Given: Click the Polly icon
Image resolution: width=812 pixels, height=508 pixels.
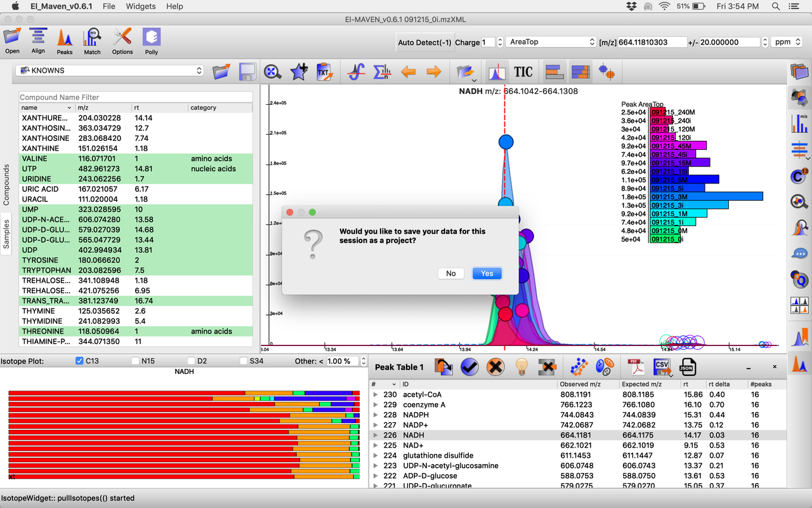Looking at the screenshot, I should tap(151, 37).
